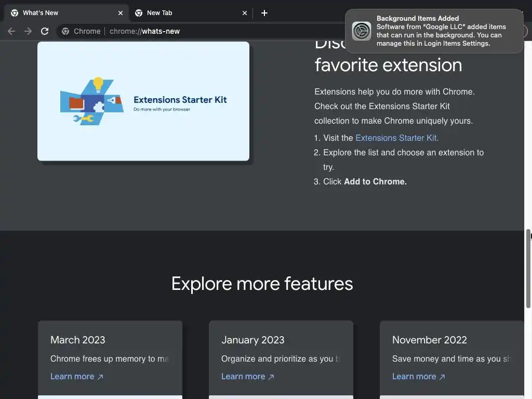
Task: Close the New Tab tab
Action: pyautogui.click(x=245, y=13)
